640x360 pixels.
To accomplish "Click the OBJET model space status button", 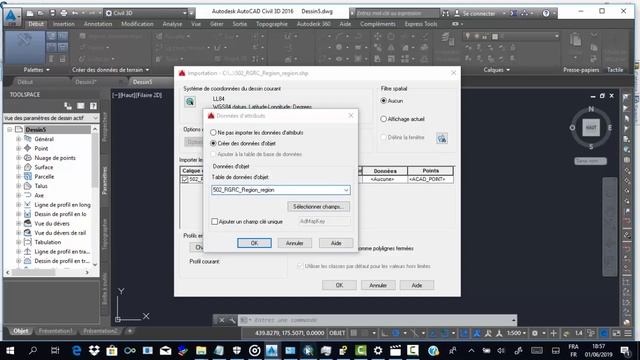I will point(337,333).
